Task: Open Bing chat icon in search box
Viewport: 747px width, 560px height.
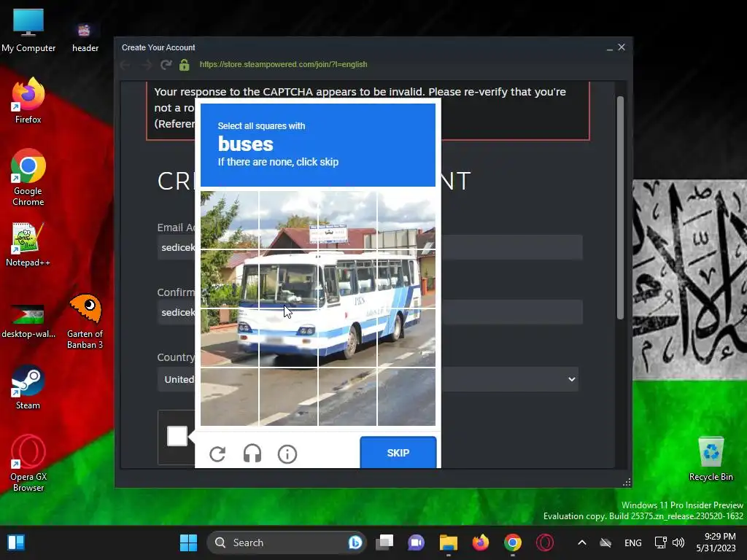Action: point(355,542)
